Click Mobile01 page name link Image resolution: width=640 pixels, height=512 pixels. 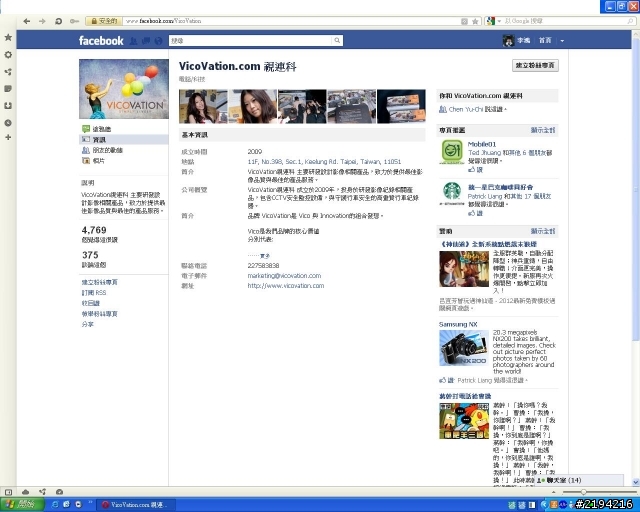point(482,144)
